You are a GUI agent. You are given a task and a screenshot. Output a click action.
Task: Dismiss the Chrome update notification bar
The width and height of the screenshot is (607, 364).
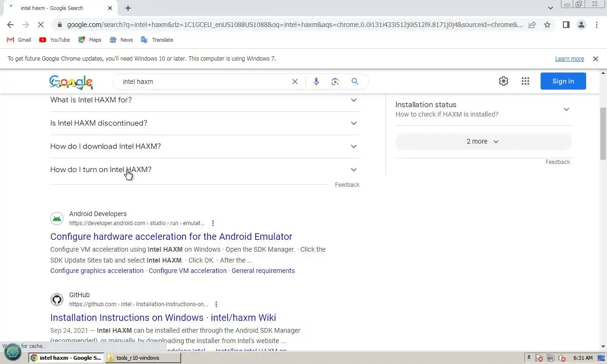(595, 59)
